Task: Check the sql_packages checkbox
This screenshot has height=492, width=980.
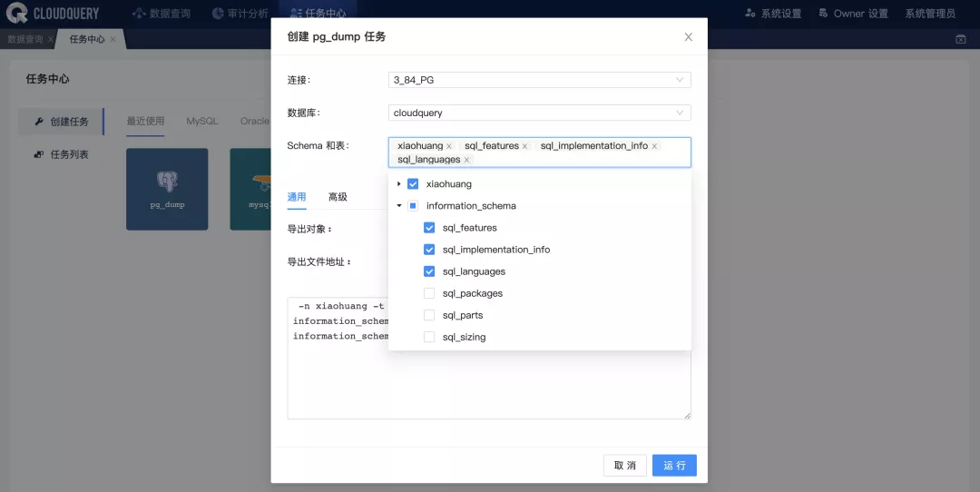Action: 428,293
